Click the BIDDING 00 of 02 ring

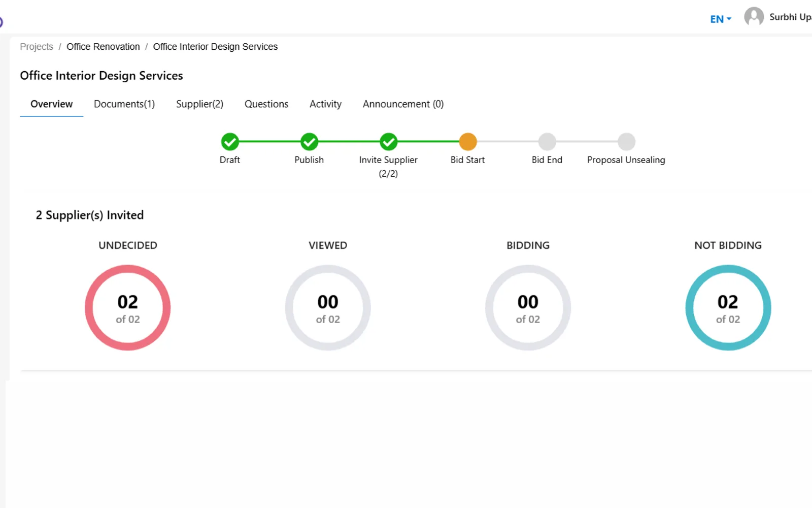coord(528,308)
